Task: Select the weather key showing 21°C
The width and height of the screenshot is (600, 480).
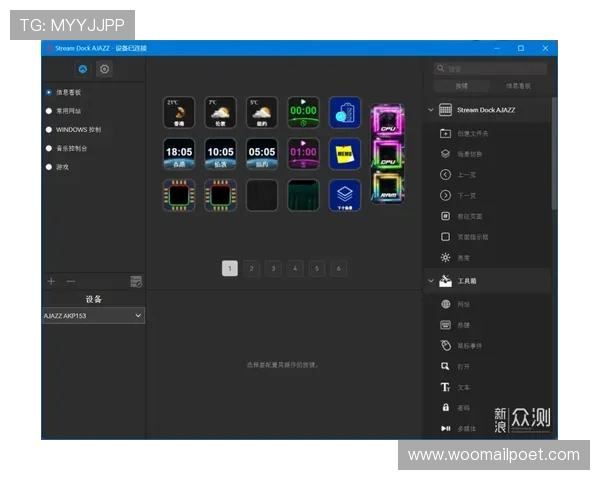Action: 179,112
